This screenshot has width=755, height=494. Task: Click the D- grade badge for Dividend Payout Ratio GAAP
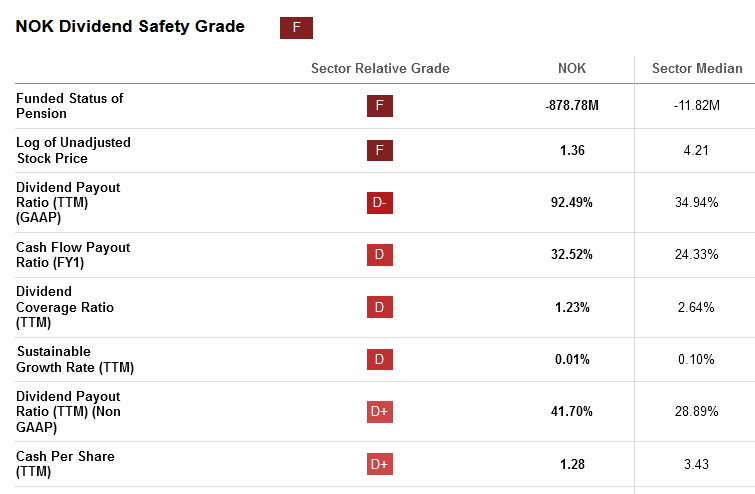point(379,203)
